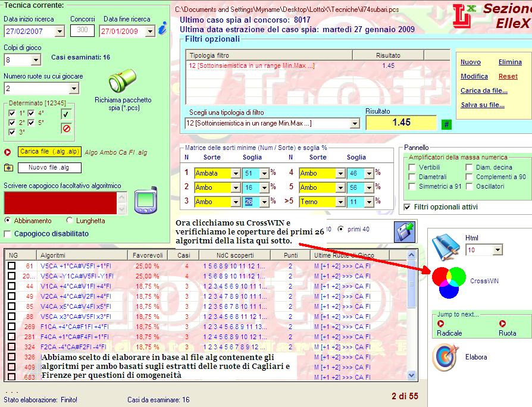This screenshot has width=532, height=407.
Task: Enable Capogioco disabilitato checkbox
Action: click(7, 234)
